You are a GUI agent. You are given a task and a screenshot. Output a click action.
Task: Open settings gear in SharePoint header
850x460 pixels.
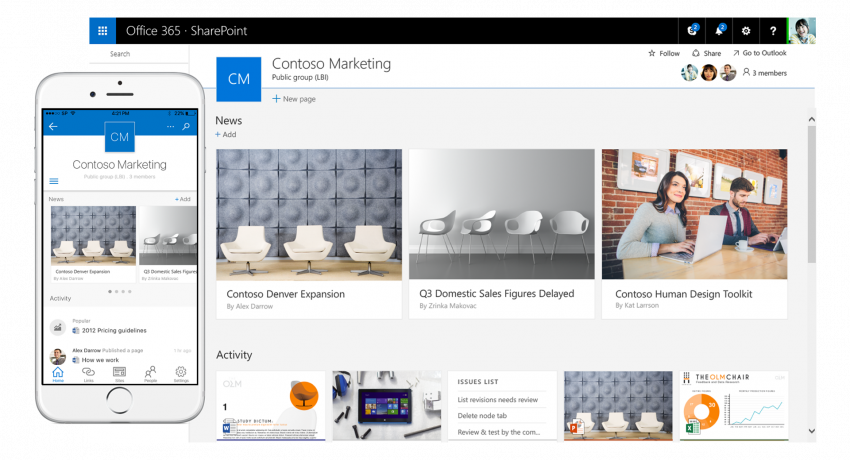746,31
